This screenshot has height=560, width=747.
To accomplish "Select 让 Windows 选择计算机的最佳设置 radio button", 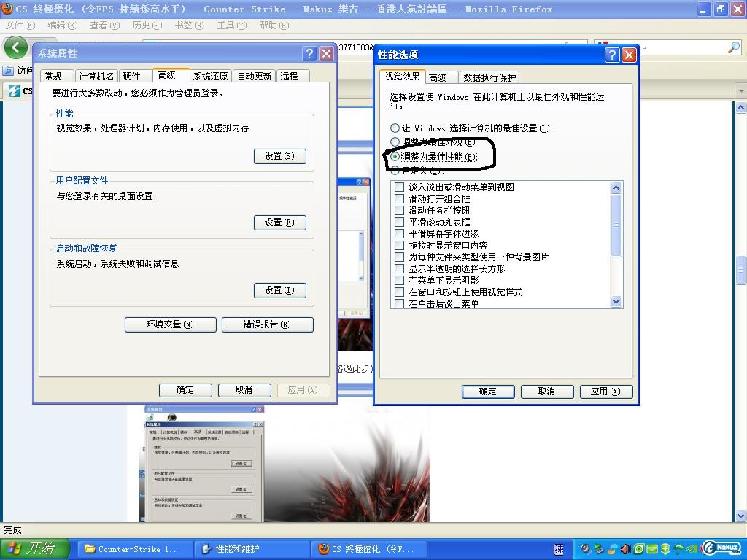I will point(395,128).
